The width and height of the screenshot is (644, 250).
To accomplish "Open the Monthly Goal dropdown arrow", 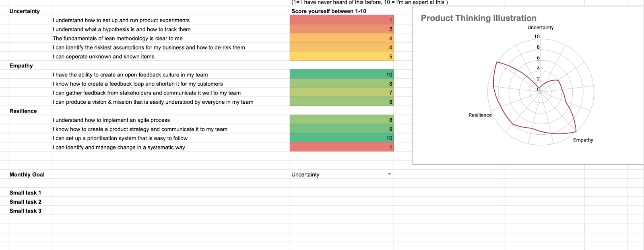I will (x=389, y=174).
